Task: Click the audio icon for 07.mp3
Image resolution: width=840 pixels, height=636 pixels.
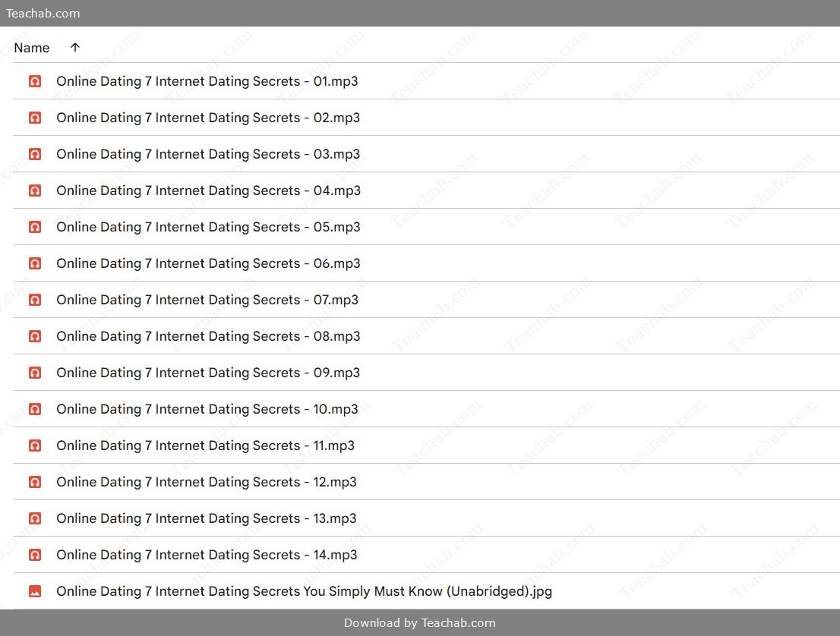Action: tap(35, 300)
